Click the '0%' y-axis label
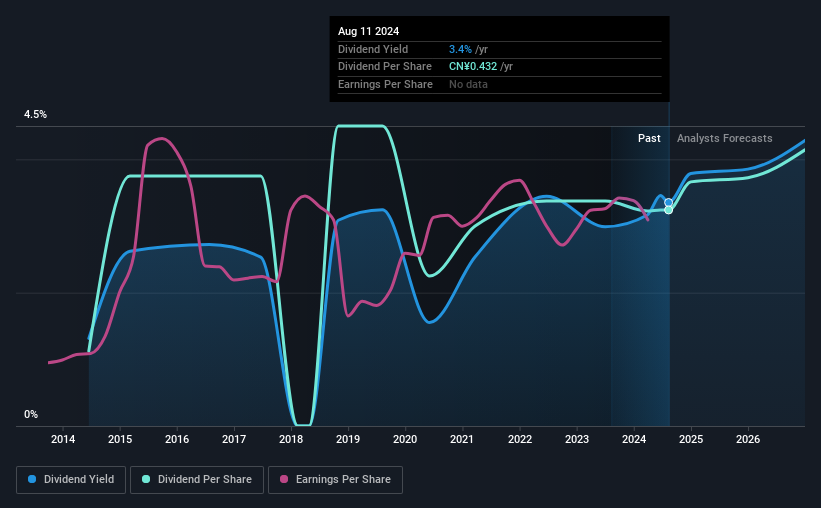The image size is (821, 508). coord(31,414)
